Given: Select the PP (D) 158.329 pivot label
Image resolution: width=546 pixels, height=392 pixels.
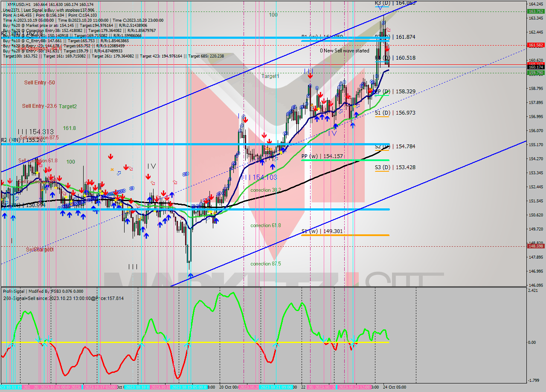Looking at the screenshot, I should [x=394, y=92].
